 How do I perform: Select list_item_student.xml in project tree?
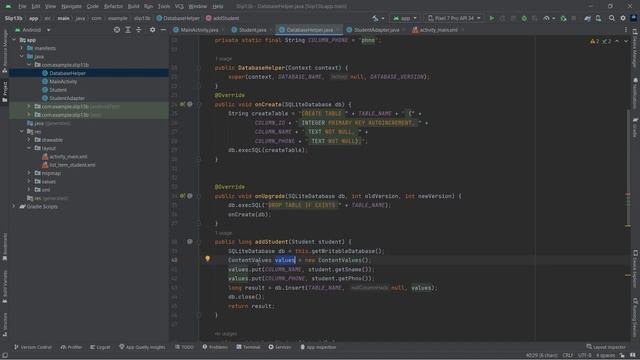(x=72, y=165)
